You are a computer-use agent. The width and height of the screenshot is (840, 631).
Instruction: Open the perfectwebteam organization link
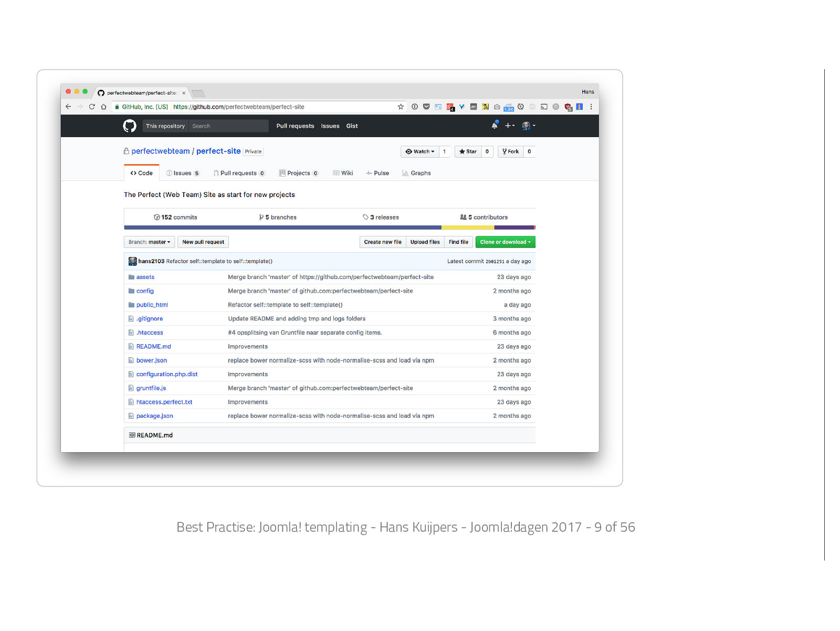click(161, 151)
